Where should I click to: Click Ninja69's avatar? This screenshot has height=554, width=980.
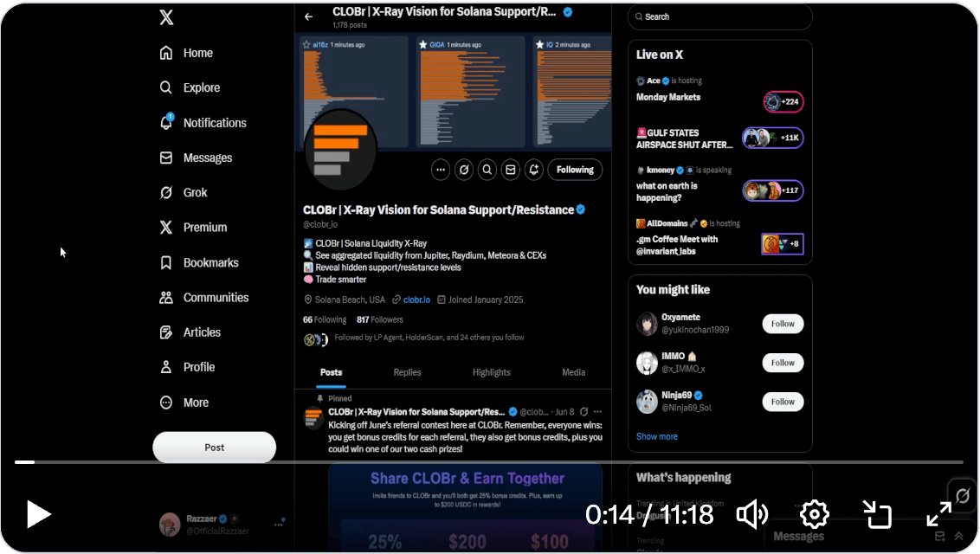click(x=647, y=403)
